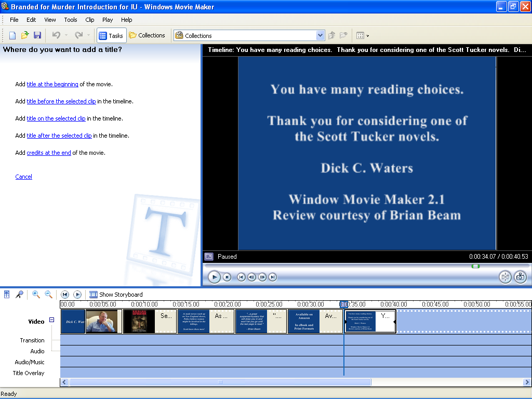Image resolution: width=532 pixels, height=399 pixels.
Task: Toggle the Collections pane button
Action: tap(147, 35)
